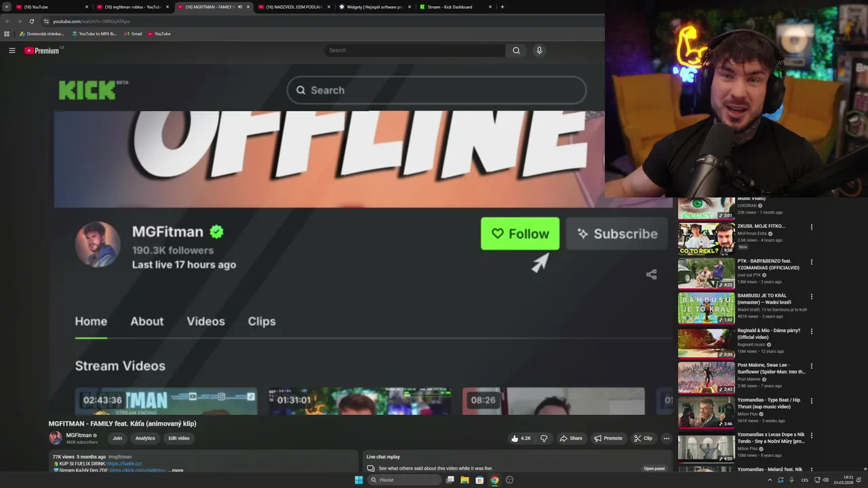Select the About tab on Kick page
The width and height of the screenshot is (868, 488).
(146, 321)
